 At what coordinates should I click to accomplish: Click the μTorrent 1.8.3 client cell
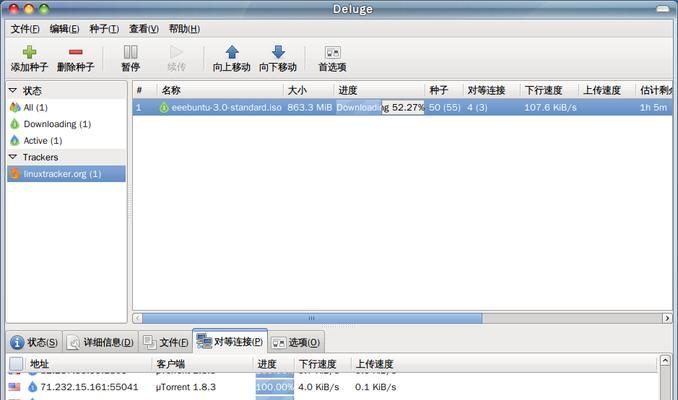click(186, 387)
